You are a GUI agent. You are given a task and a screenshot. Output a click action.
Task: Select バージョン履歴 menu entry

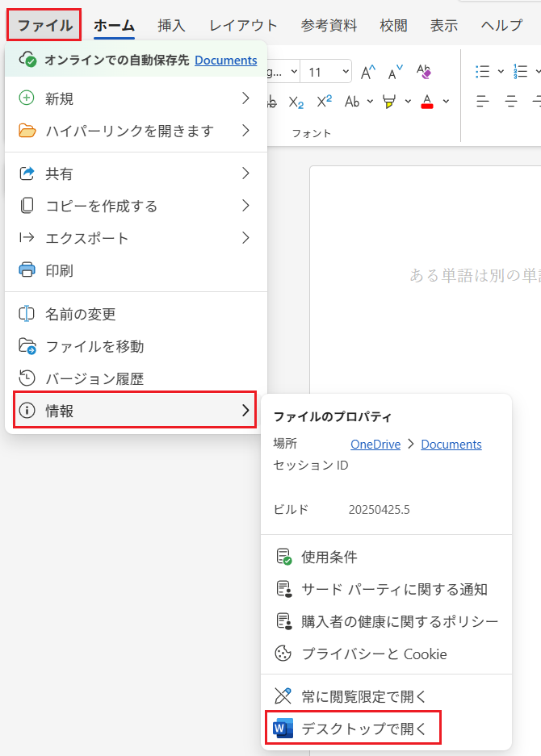click(x=94, y=378)
